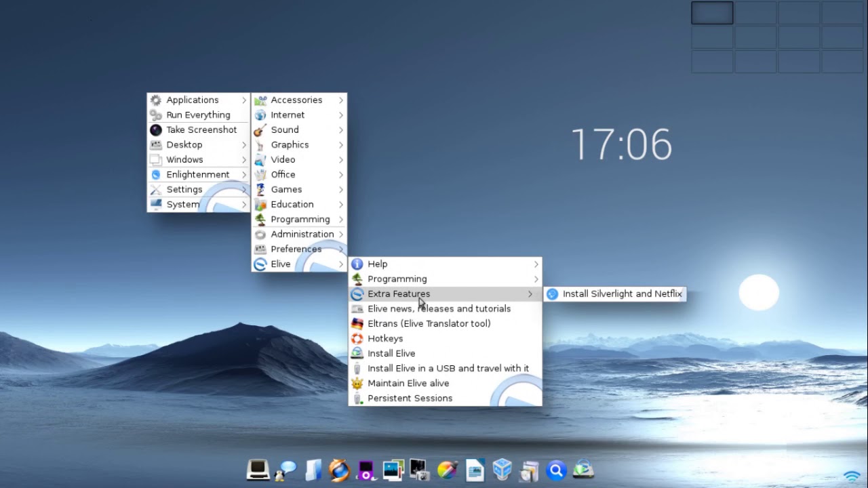Open the Sound category
868x488 pixels.
click(x=299, y=129)
